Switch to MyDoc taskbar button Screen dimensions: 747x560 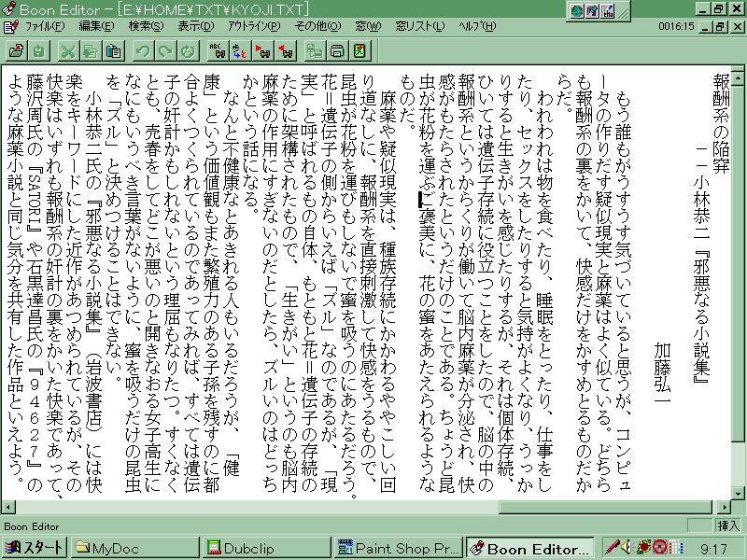[134, 548]
